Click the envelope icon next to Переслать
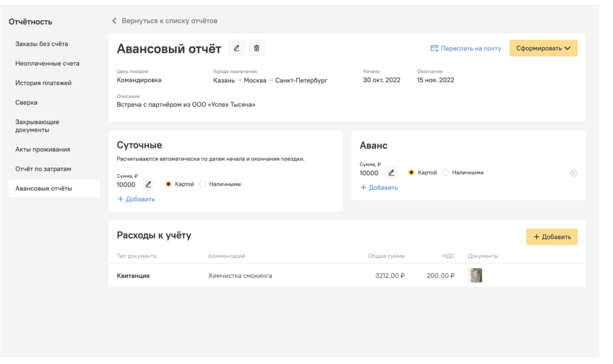This screenshot has height=364, width=613. [x=434, y=48]
